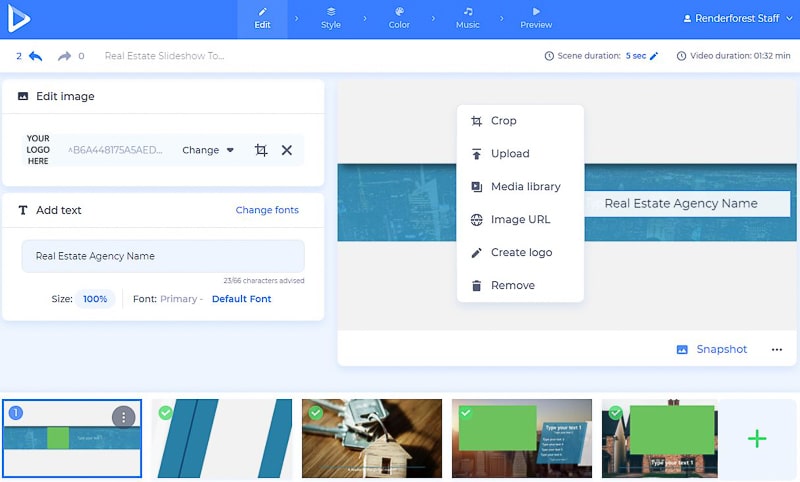Click green checkmark on last house scene
The image size is (800, 482).
616,413
